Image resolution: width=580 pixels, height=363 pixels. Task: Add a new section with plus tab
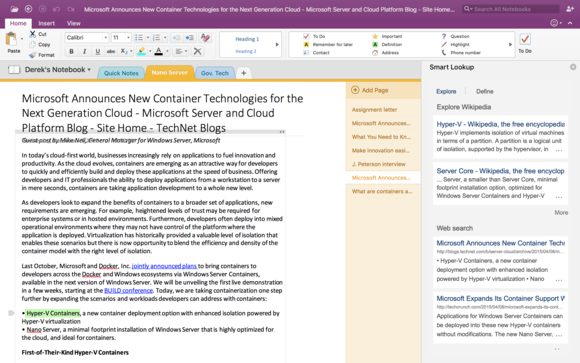[243, 73]
